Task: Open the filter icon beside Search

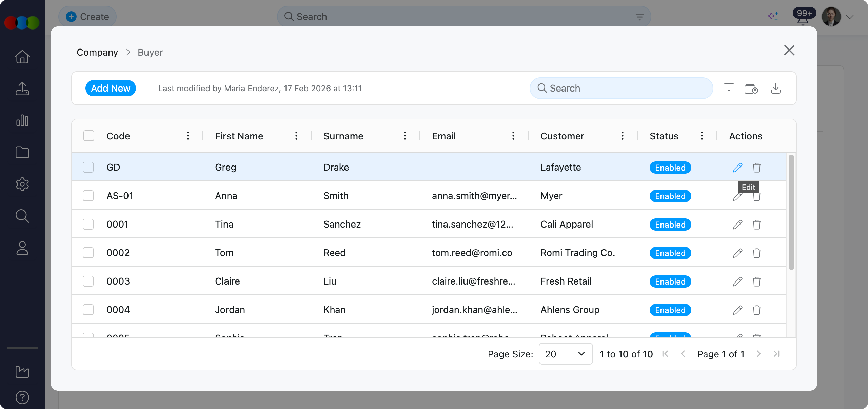Action: 729,88
